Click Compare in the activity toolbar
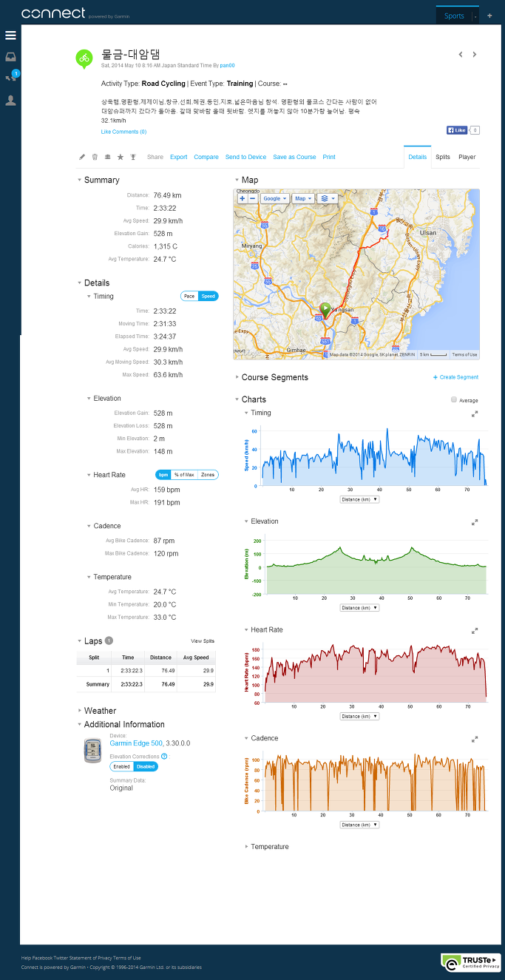 click(x=206, y=157)
